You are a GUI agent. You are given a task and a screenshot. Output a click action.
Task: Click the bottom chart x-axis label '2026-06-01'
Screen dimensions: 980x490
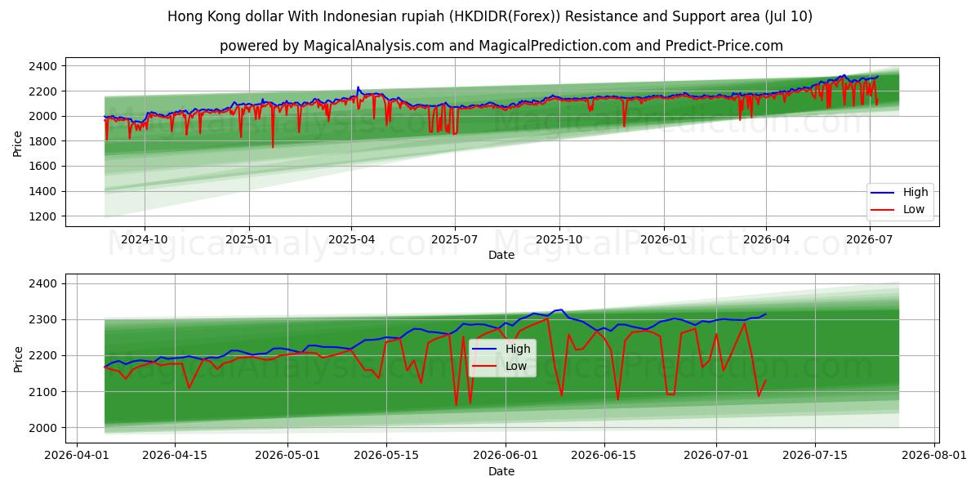506,456
